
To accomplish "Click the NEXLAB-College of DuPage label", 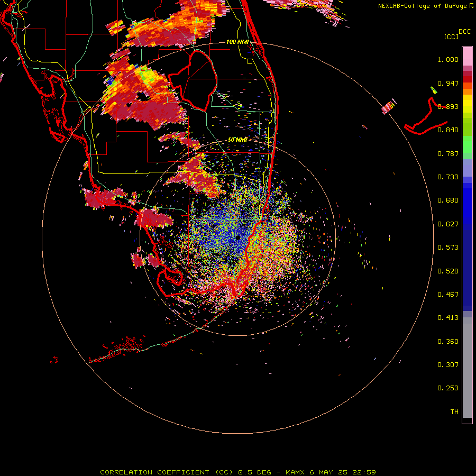I will (x=423, y=6).
